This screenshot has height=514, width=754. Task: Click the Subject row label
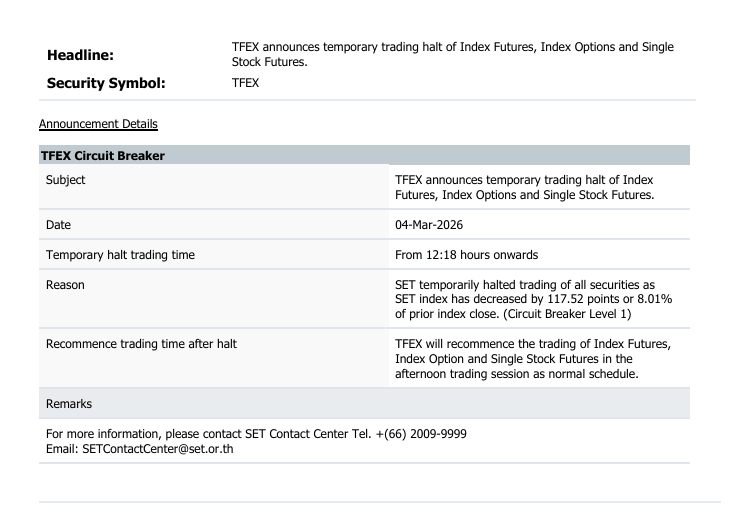(66, 181)
